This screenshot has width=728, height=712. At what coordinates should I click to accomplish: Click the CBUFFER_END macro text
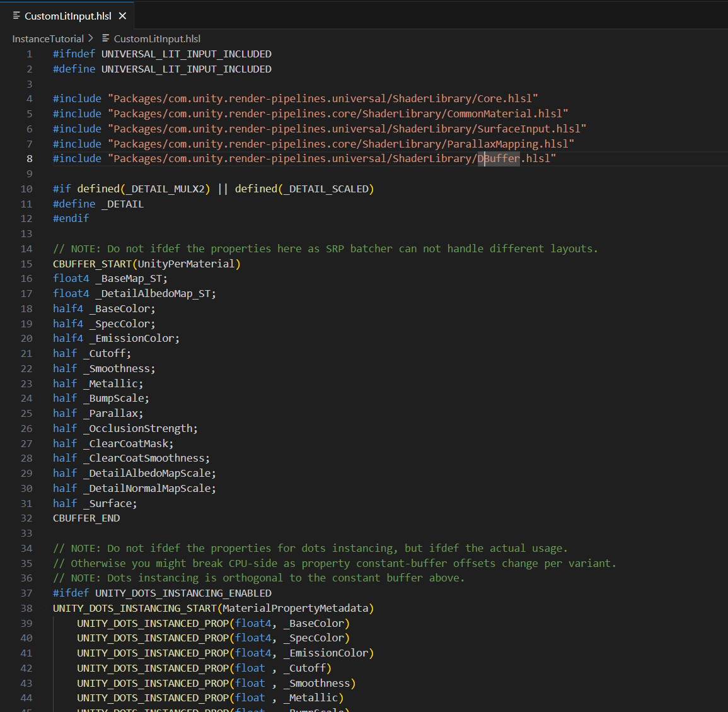(86, 518)
